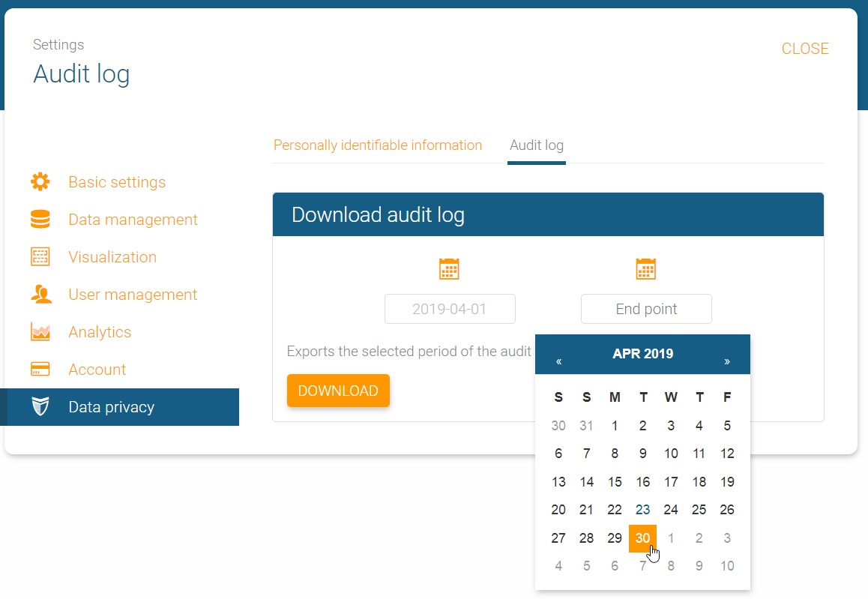Image resolution: width=868 pixels, height=599 pixels.
Task: Pick April 30 in the calendar
Action: coord(642,538)
